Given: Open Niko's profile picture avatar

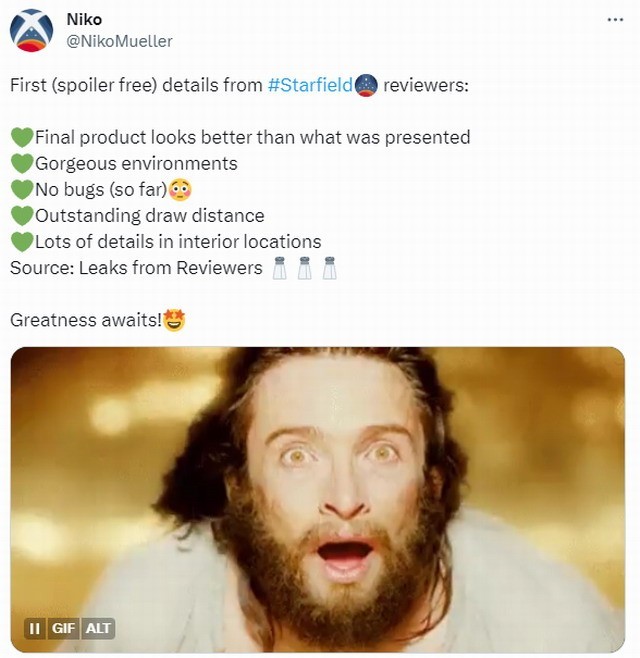Looking at the screenshot, I should (x=31, y=30).
